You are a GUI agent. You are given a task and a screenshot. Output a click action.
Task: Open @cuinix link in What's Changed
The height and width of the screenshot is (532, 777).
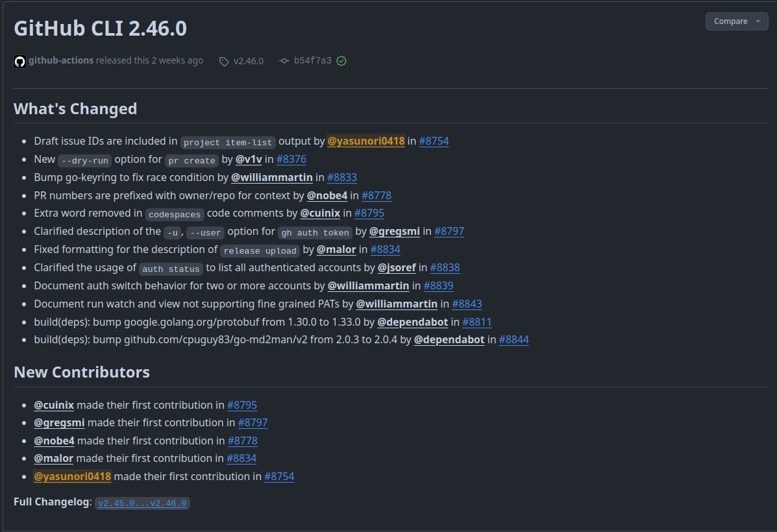click(x=320, y=213)
